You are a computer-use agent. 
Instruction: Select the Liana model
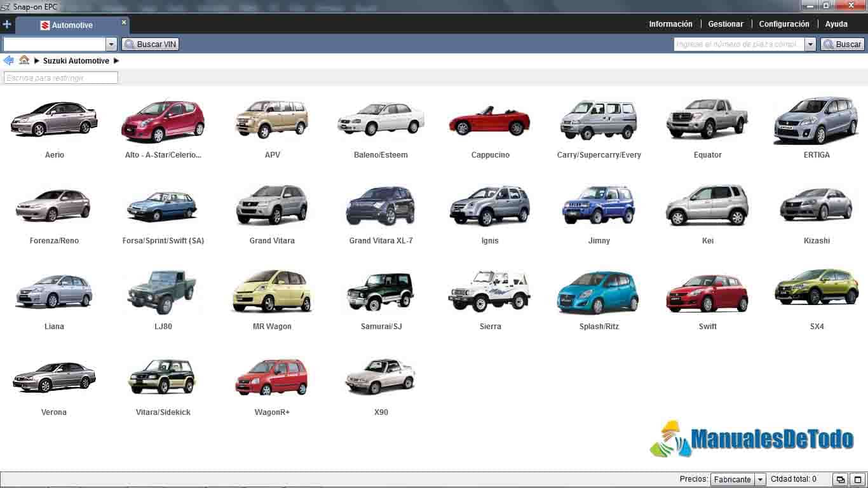coord(55,300)
